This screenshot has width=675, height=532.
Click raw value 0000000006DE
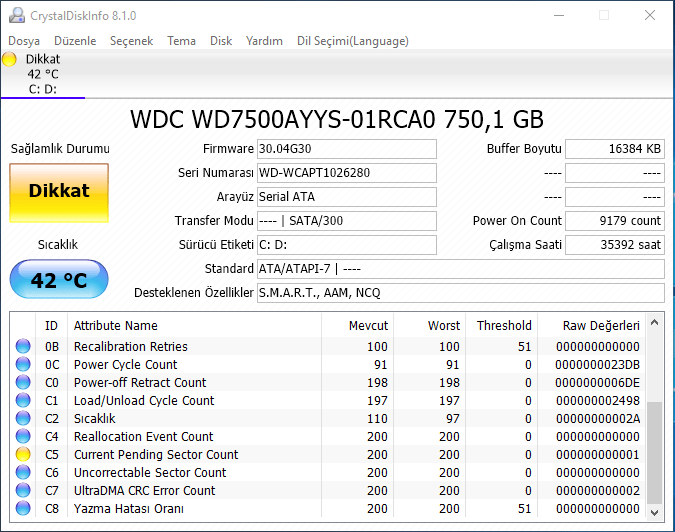pyautogui.click(x=598, y=383)
